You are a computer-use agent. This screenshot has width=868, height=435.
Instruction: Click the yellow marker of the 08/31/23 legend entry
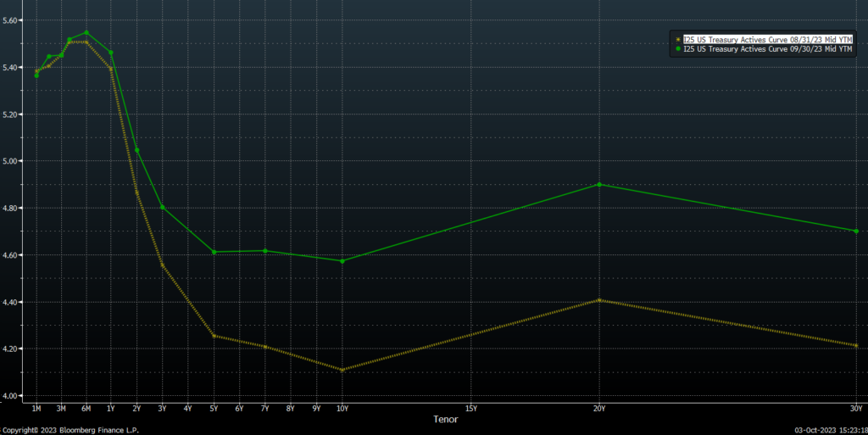pyautogui.click(x=677, y=39)
